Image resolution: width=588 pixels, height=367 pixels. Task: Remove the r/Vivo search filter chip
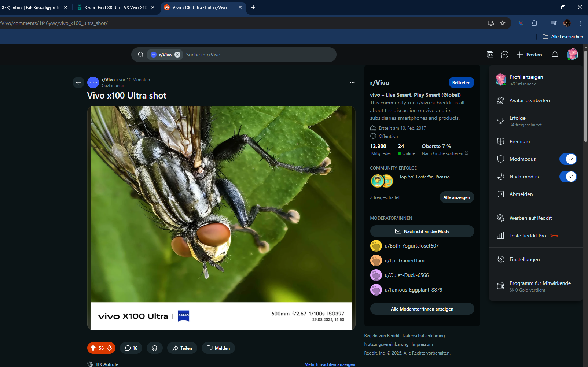pos(177,55)
